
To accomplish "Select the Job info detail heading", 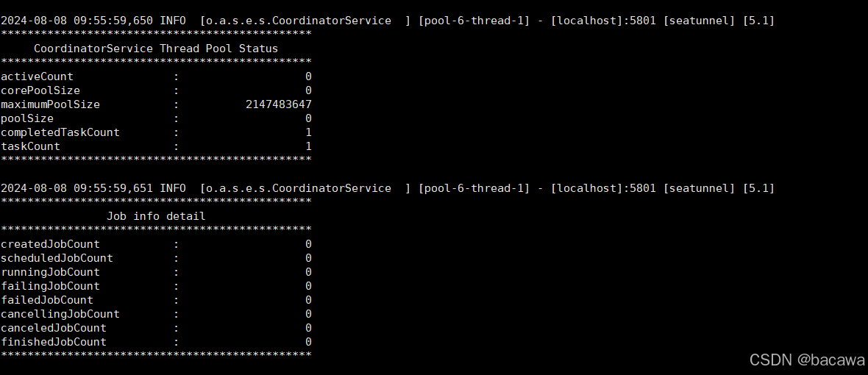I will pos(155,216).
